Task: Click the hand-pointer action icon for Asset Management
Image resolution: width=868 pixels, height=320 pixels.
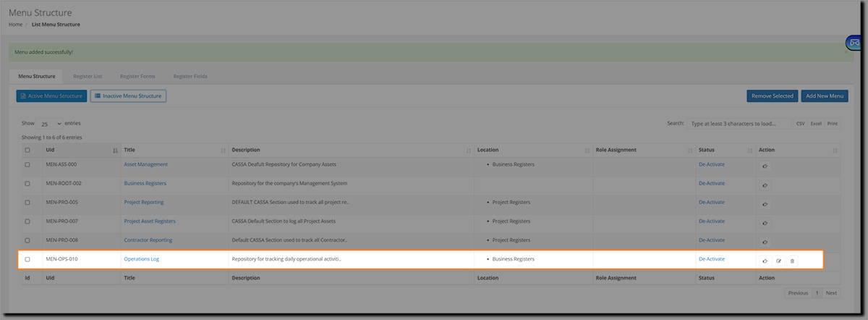Action: click(765, 166)
